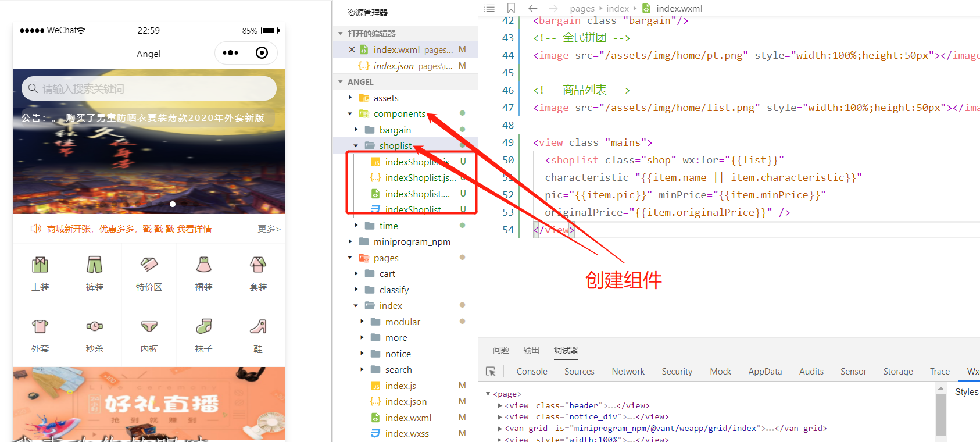
Task: Expand the time folder
Action: point(356,226)
